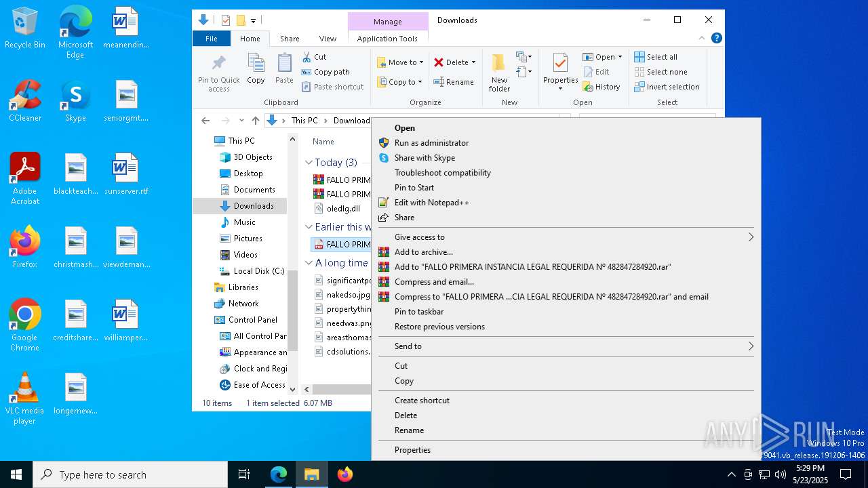Click the Name column header
868x488 pixels.
pos(323,142)
